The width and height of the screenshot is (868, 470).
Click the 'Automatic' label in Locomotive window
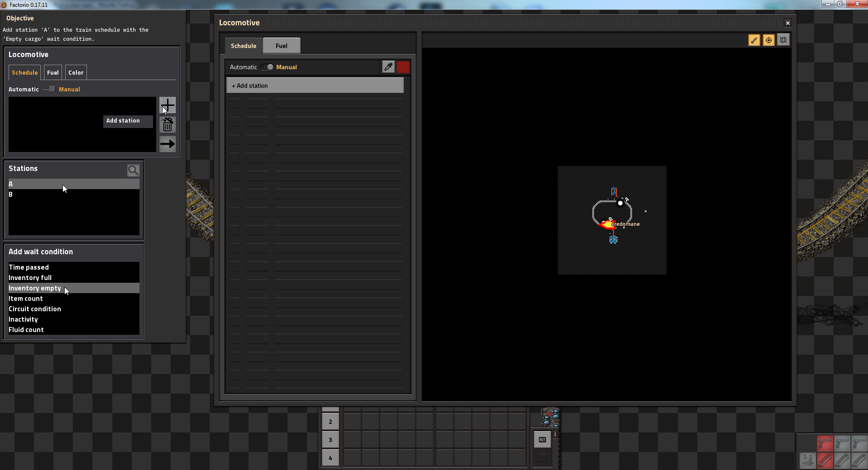[x=243, y=67]
